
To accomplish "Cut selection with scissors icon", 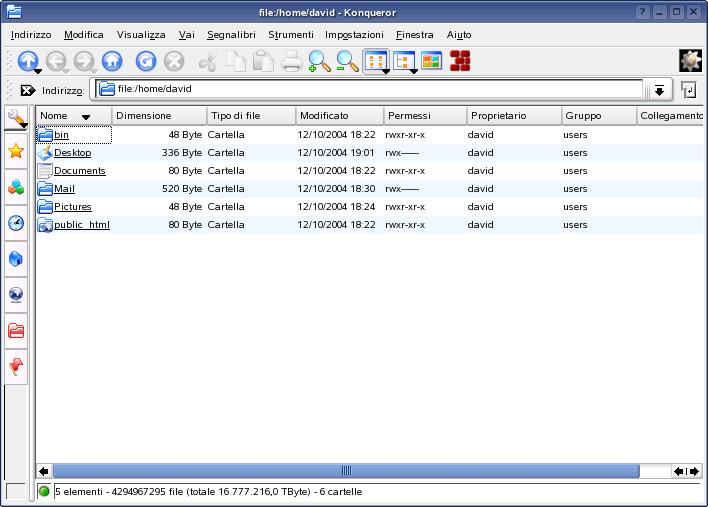I will click(x=208, y=61).
